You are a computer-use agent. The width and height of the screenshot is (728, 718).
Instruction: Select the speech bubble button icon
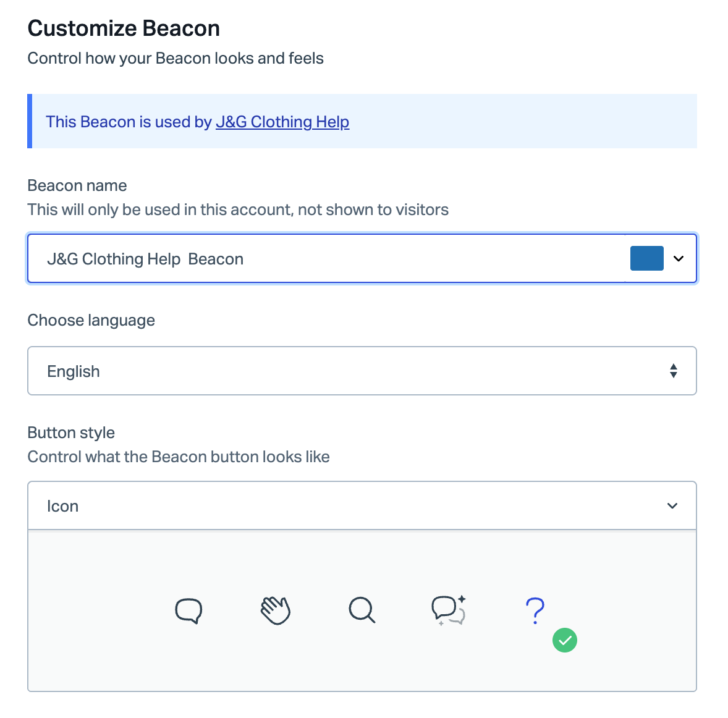(188, 610)
